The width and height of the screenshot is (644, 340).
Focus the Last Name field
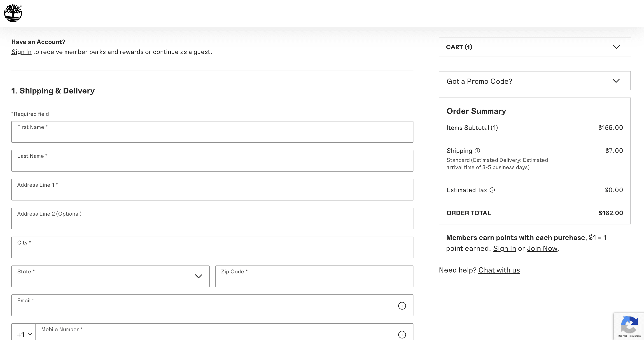click(212, 161)
